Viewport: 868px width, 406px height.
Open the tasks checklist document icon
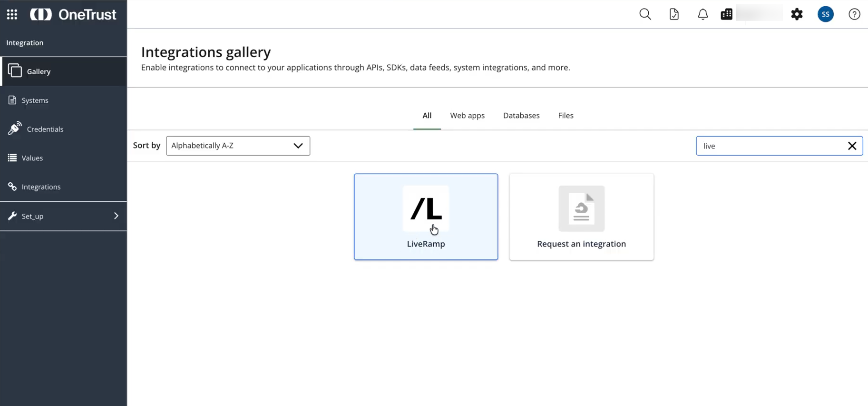(x=674, y=14)
